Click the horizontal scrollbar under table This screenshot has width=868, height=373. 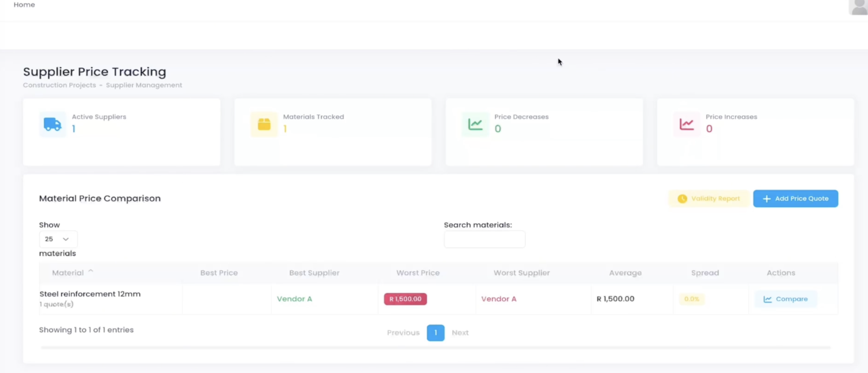click(x=435, y=348)
